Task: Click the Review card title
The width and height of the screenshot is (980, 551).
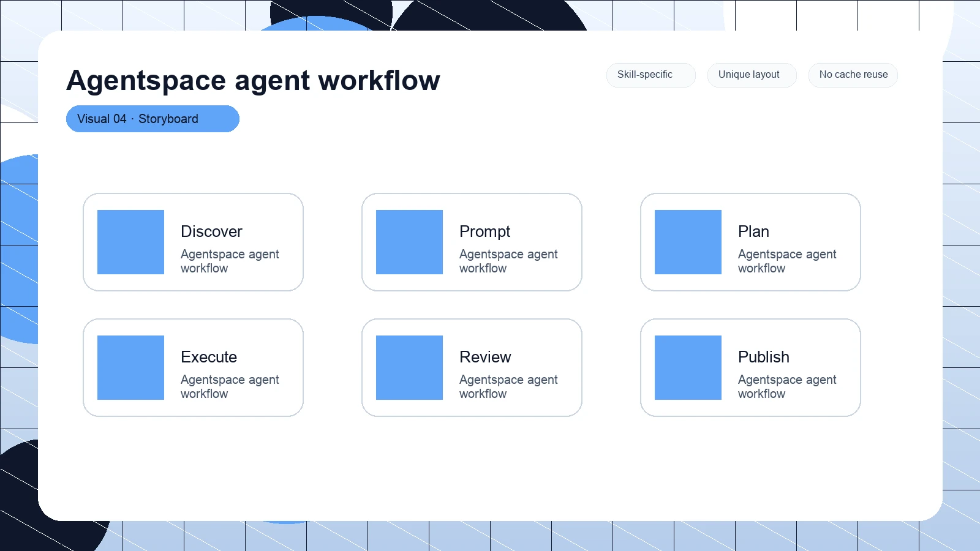Action: click(485, 357)
